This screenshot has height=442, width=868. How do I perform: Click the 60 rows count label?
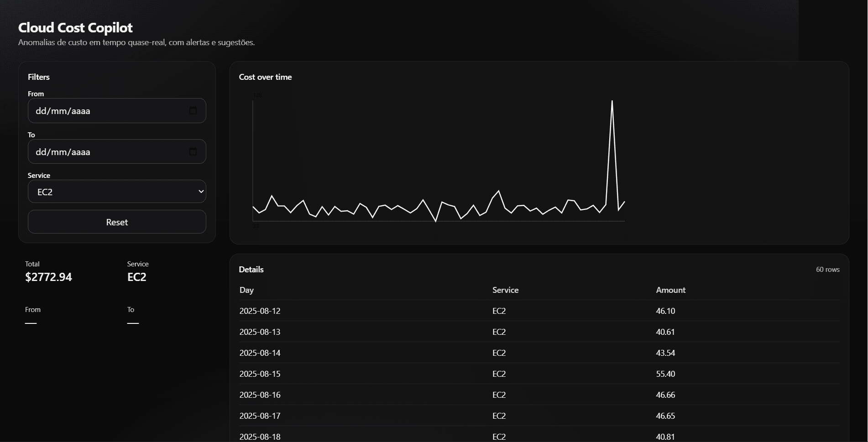click(x=827, y=270)
